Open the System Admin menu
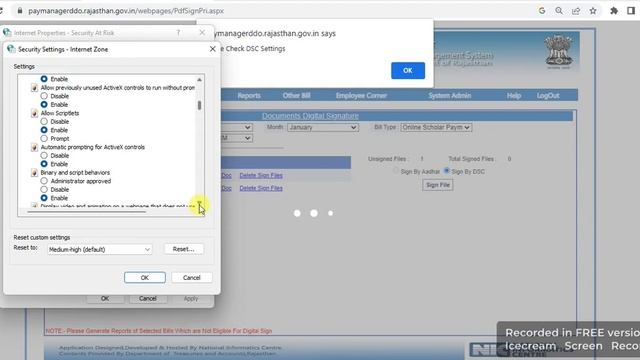The image size is (640, 360). click(450, 96)
